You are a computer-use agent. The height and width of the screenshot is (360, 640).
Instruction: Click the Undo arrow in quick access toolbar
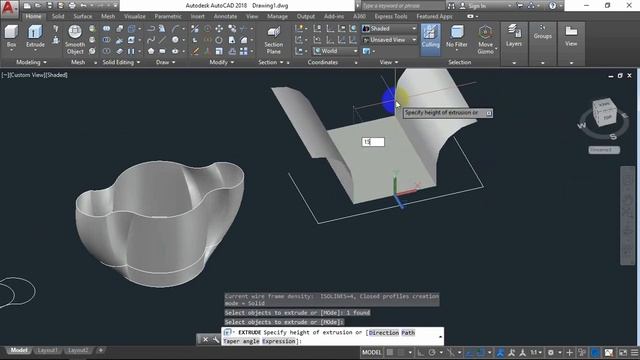tap(84, 6)
